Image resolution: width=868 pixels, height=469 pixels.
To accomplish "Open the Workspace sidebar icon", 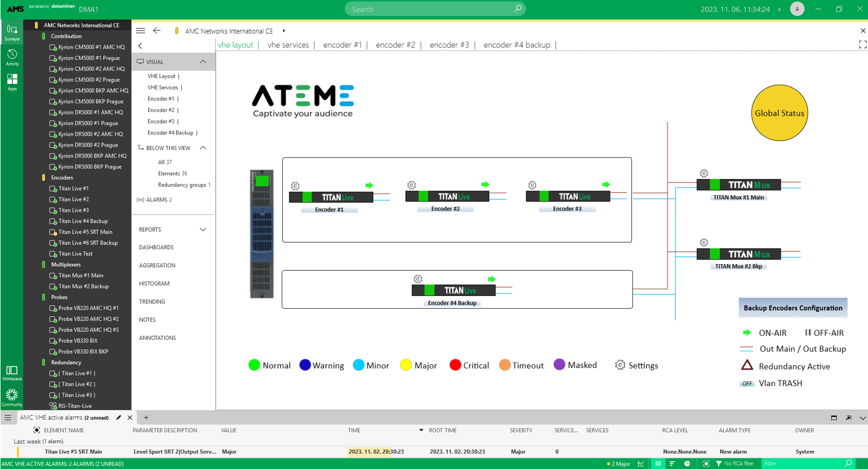I will [x=12, y=373].
